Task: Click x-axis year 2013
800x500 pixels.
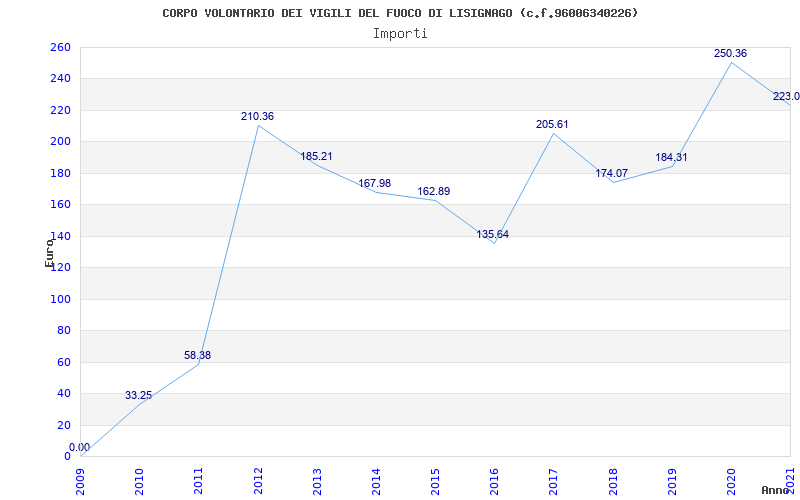Action: coord(317,481)
